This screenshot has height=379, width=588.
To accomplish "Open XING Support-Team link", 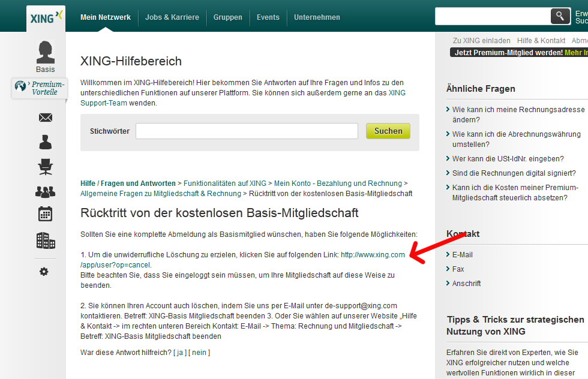I will point(243,98).
